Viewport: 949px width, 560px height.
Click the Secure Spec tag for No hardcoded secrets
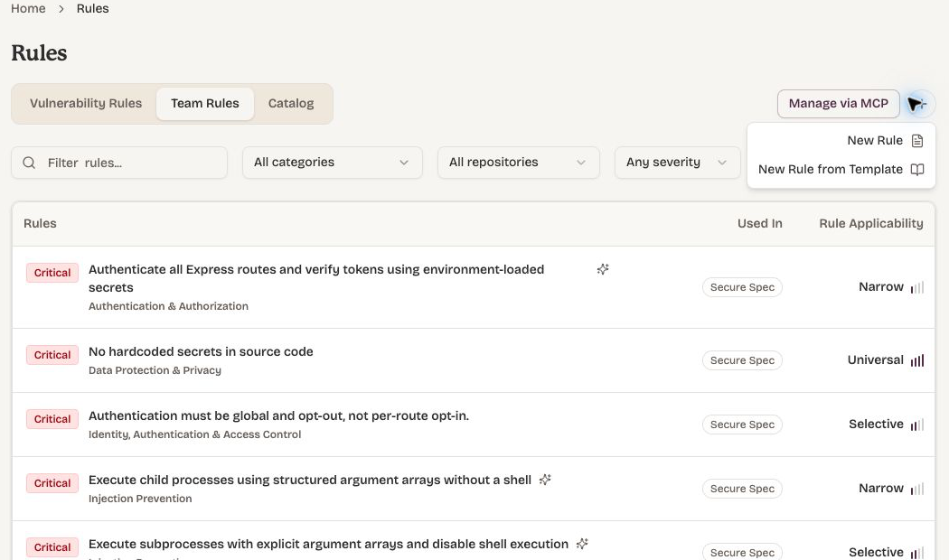pyautogui.click(x=742, y=360)
